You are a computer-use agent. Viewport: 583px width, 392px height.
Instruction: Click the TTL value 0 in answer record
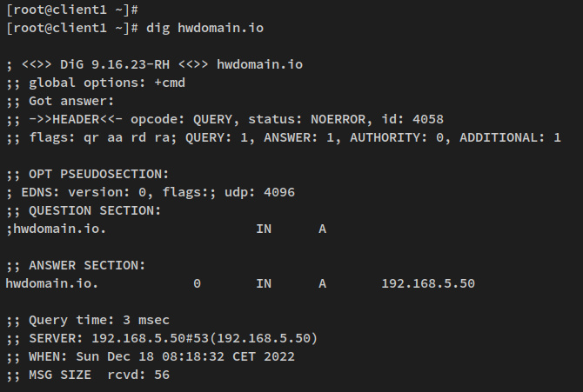pos(197,283)
